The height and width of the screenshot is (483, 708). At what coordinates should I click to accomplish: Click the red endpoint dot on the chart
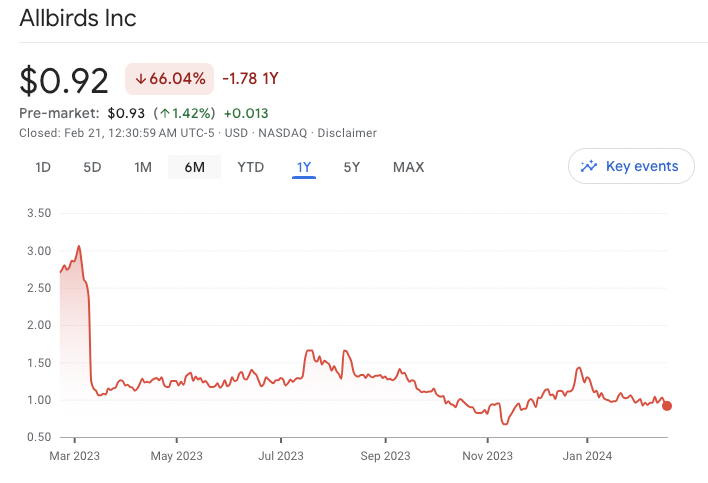[x=667, y=406]
